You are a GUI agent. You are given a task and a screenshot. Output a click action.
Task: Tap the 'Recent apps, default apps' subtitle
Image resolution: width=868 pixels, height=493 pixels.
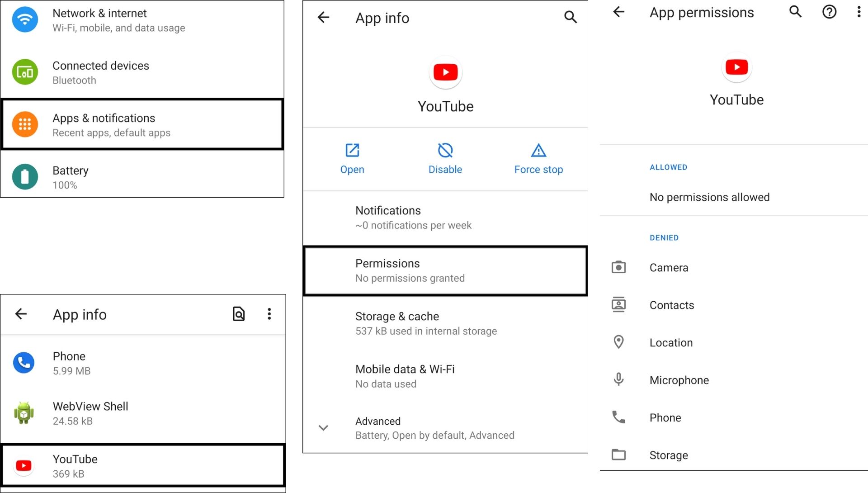pos(111,133)
